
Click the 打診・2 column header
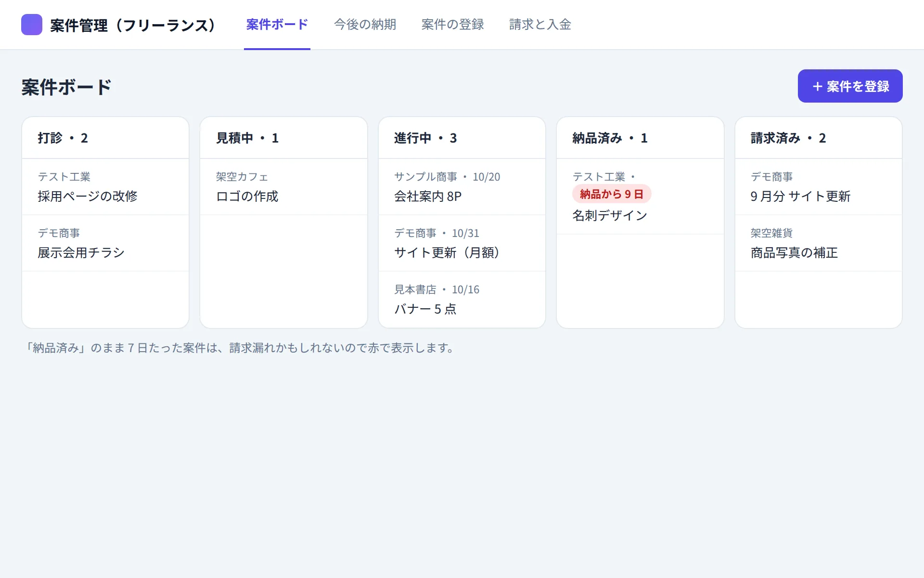point(105,138)
